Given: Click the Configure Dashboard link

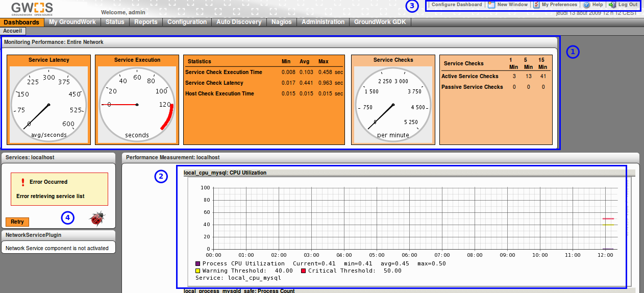Looking at the screenshot, I should pos(457,5).
